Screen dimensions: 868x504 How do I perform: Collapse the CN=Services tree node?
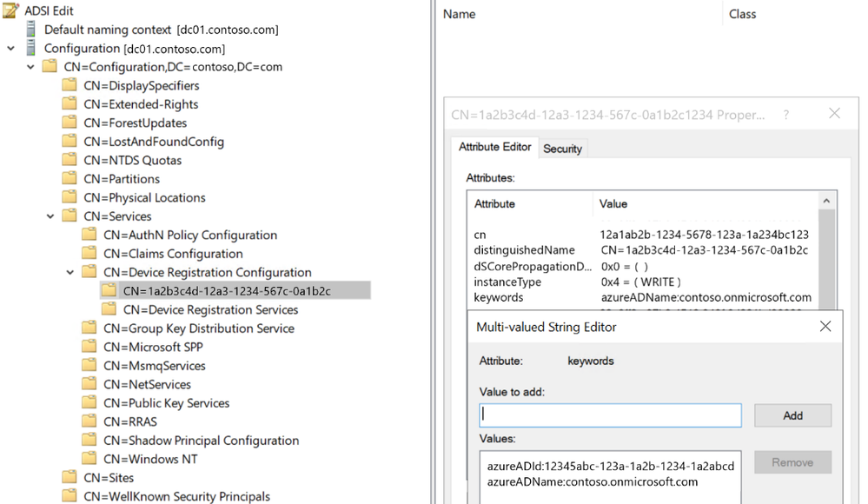[51, 216]
